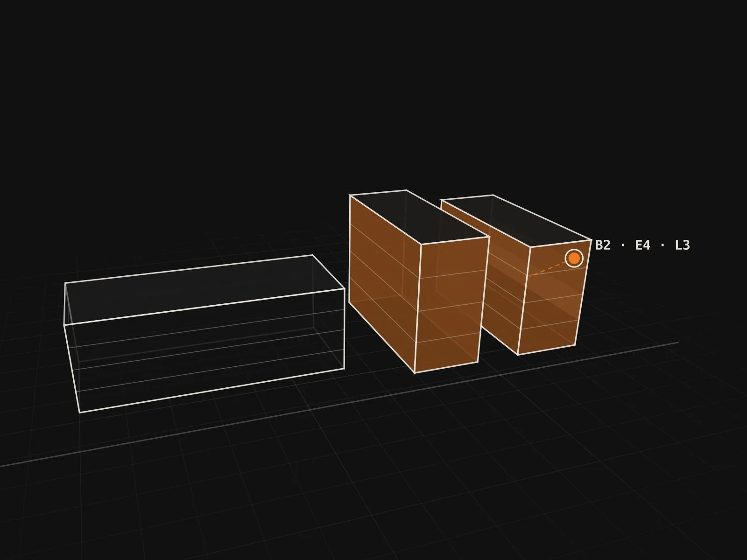Image resolution: width=747 pixels, height=560 pixels.
Task: Click the orange circular location marker
Action: pyautogui.click(x=574, y=258)
